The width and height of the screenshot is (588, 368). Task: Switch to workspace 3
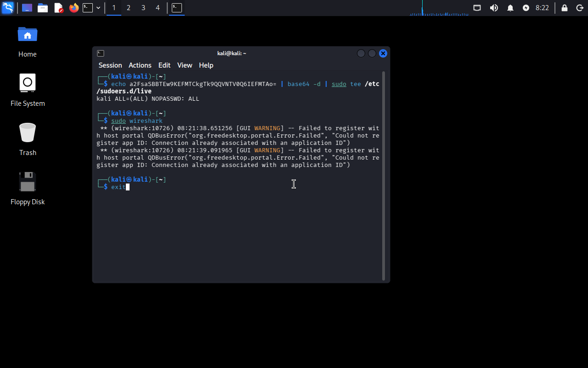tap(143, 8)
